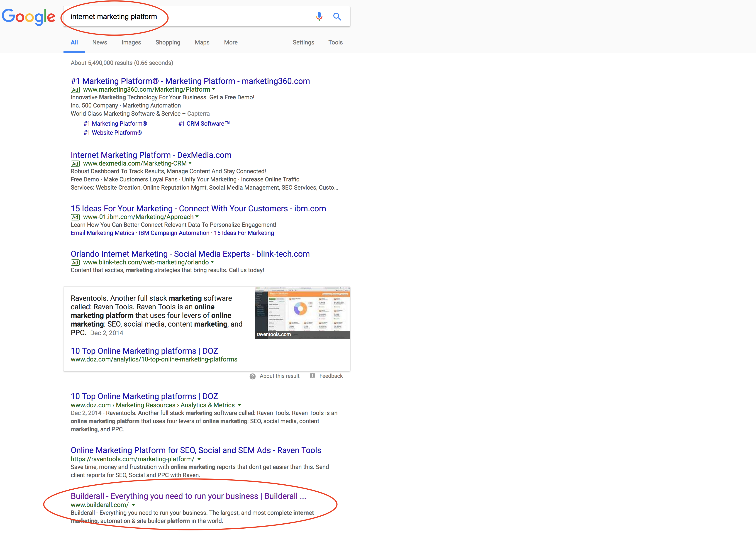Expand the arrow next to marketing360.com URL
This screenshot has width=756, height=537.
(214, 89)
